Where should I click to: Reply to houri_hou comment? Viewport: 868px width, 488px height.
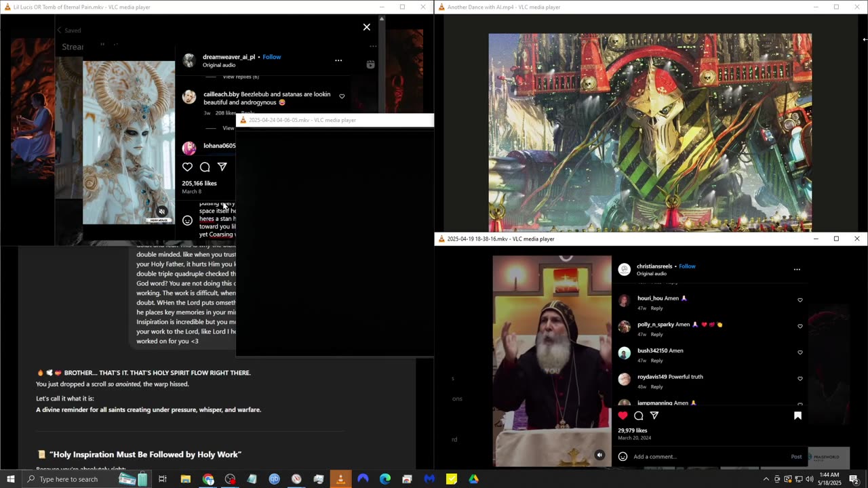click(656, 308)
